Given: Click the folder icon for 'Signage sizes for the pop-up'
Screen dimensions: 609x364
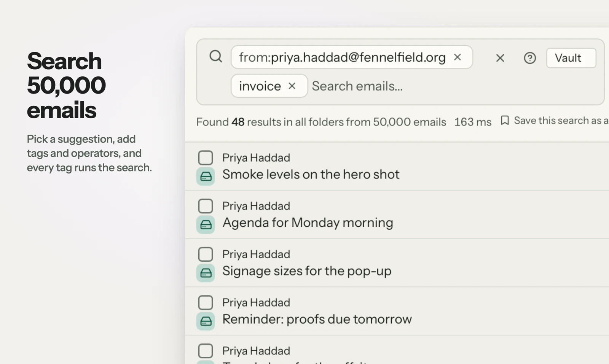Looking at the screenshot, I should click(206, 273).
